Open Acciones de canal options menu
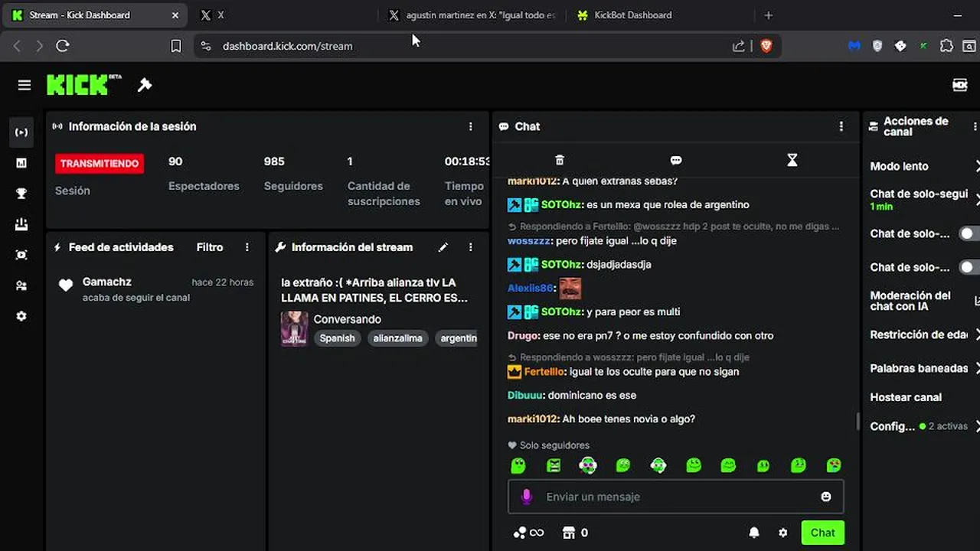Screen dimensions: 980x551 pyautogui.click(x=975, y=126)
